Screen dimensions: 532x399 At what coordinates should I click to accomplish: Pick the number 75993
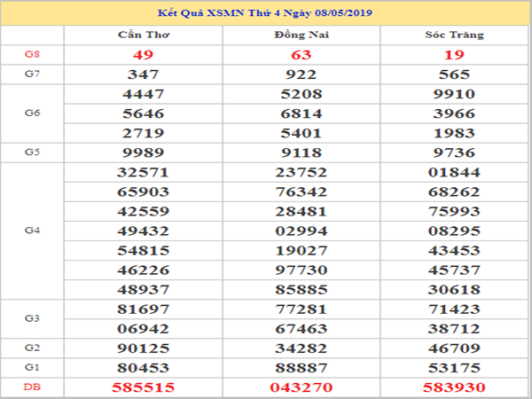click(x=454, y=211)
